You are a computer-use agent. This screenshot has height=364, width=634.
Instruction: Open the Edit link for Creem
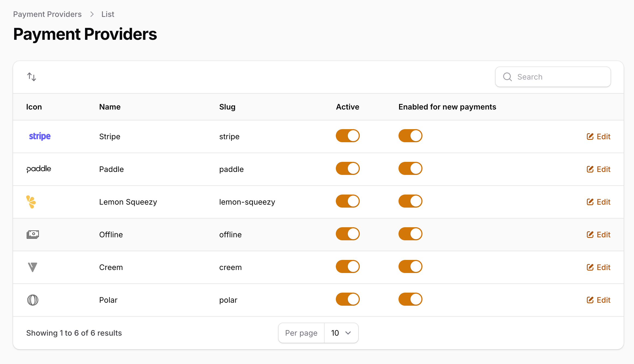[599, 267]
